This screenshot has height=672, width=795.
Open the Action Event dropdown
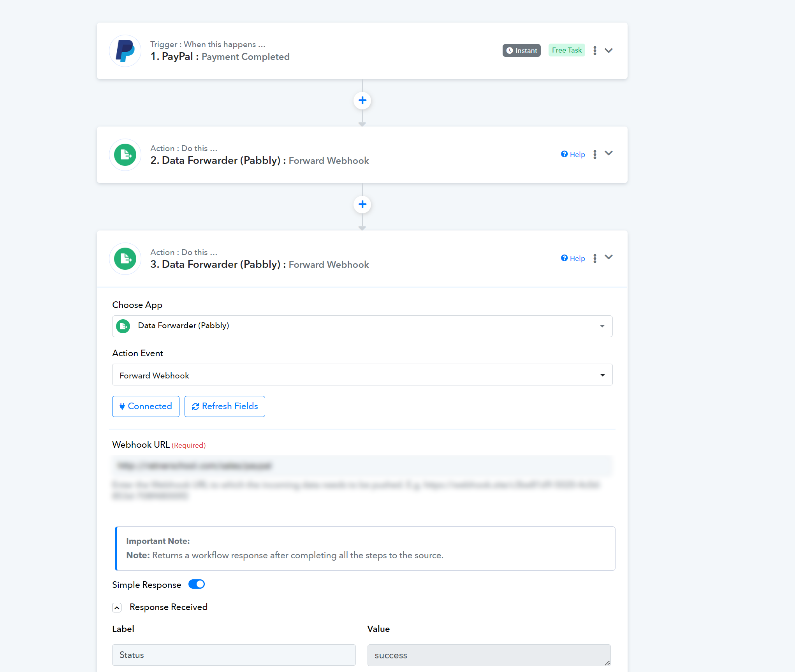point(362,375)
